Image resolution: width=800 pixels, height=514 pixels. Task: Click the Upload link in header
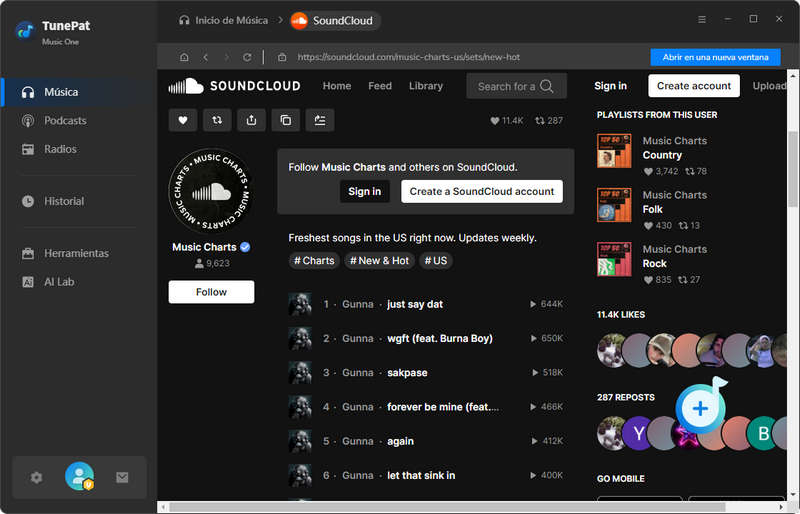click(769, 86)
